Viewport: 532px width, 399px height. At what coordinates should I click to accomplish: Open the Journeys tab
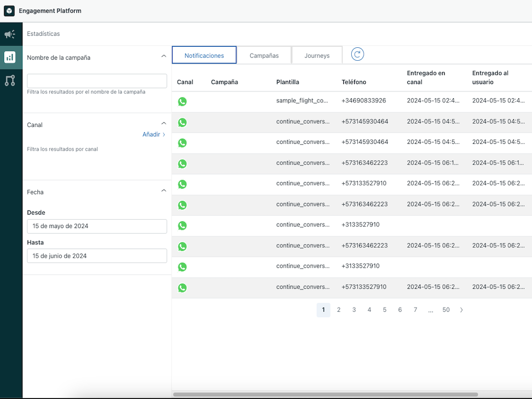[x=317, y=55]
